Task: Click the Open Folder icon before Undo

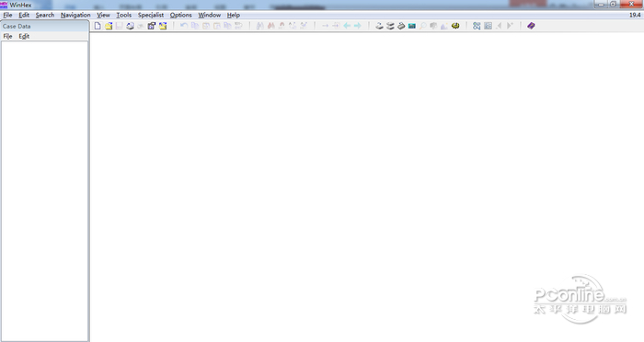Action: click(x=163, y=26)
